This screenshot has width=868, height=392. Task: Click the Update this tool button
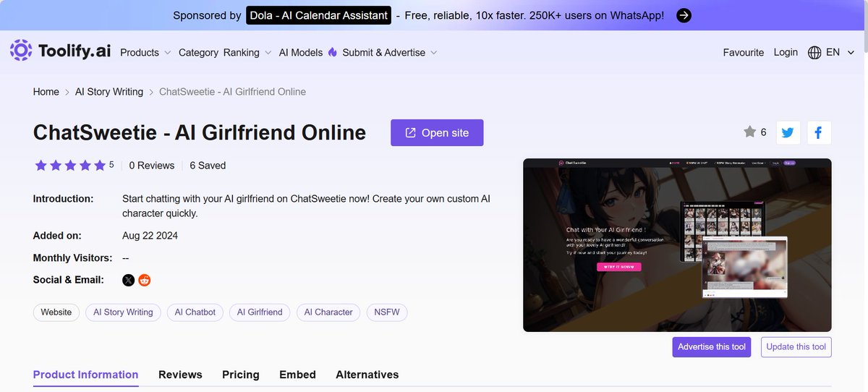(x=796, y=347)
